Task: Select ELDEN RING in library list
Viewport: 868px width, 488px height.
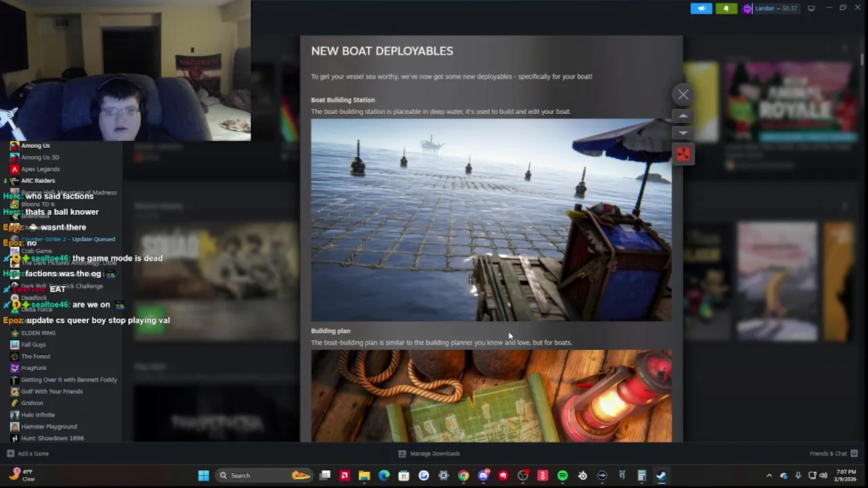Action: (38, 333)
